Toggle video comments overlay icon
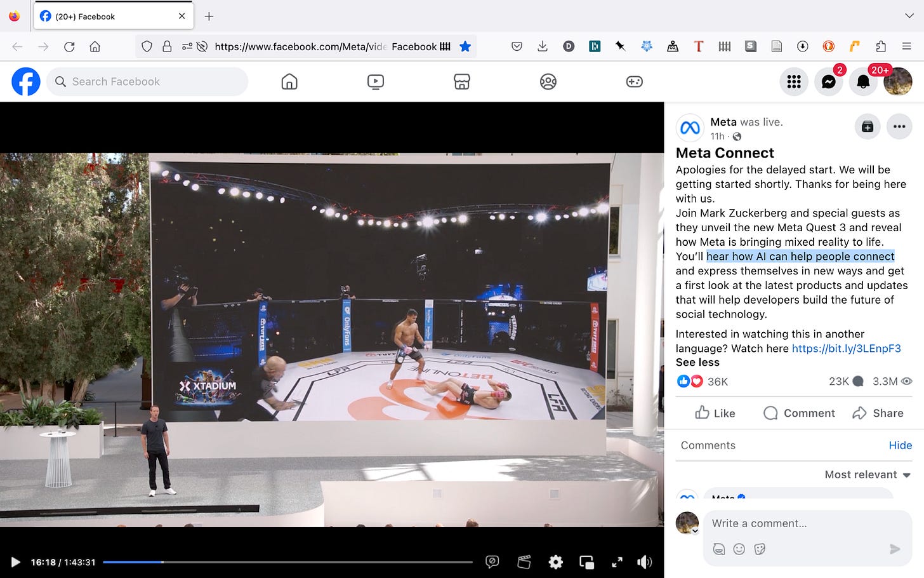This screenshot has width=924, height=578. tap(492, 562)
